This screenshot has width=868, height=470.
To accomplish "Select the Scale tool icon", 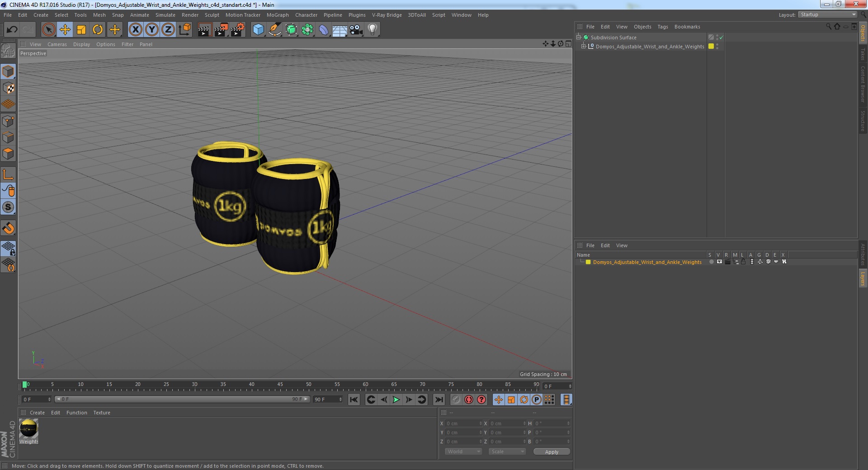I will click(x=81, y=30).
